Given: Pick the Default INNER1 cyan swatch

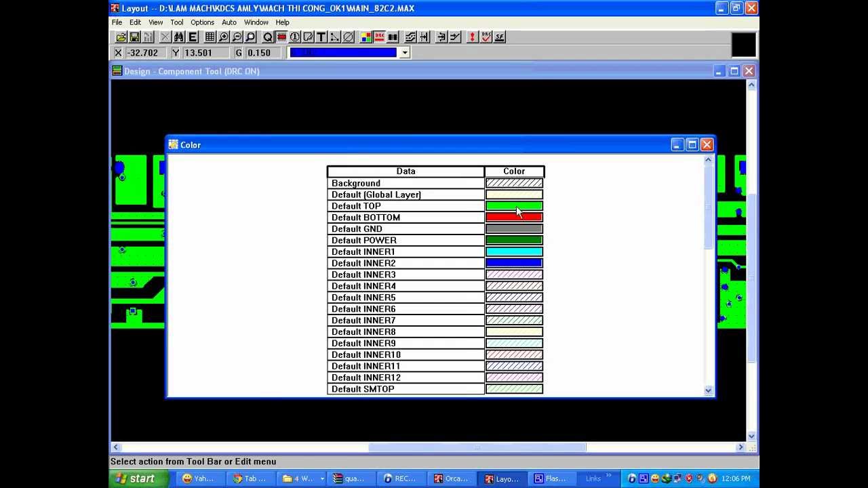Looking at the screenshot, I should click(514, 252).
